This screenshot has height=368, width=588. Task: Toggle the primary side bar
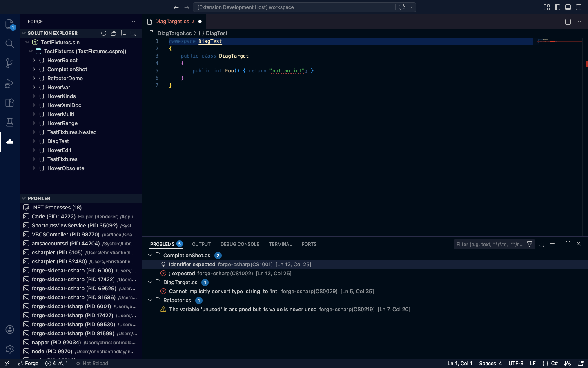click(x=557, y=7)
